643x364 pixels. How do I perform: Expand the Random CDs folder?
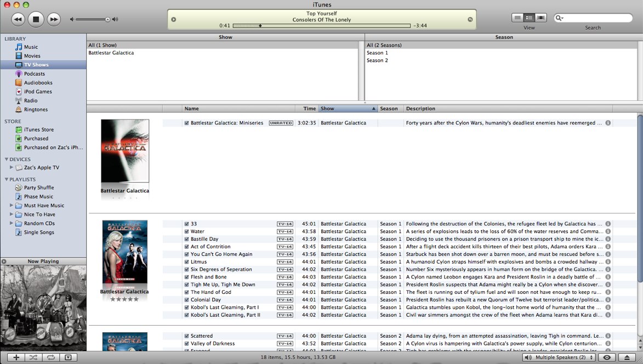[12, 224]
